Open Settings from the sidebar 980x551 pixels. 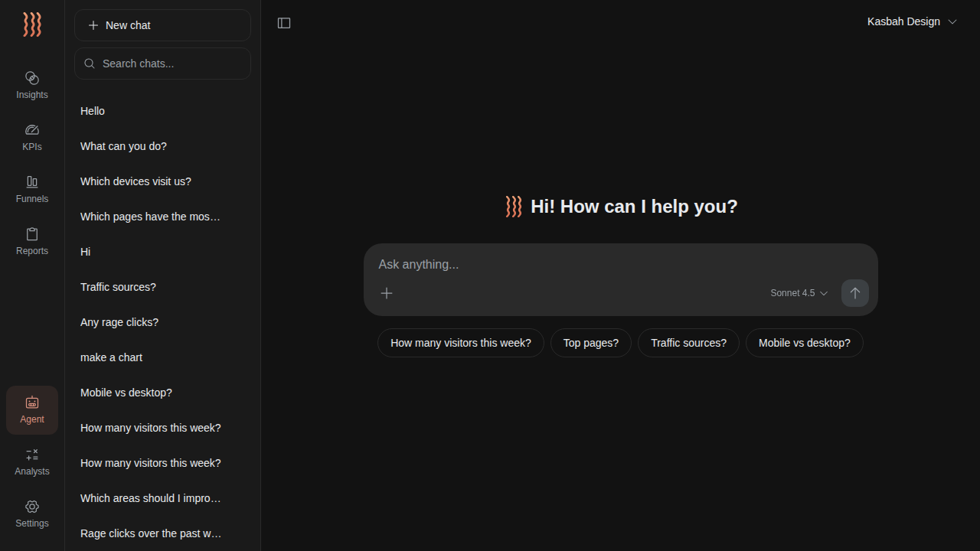tap(32, 514)
